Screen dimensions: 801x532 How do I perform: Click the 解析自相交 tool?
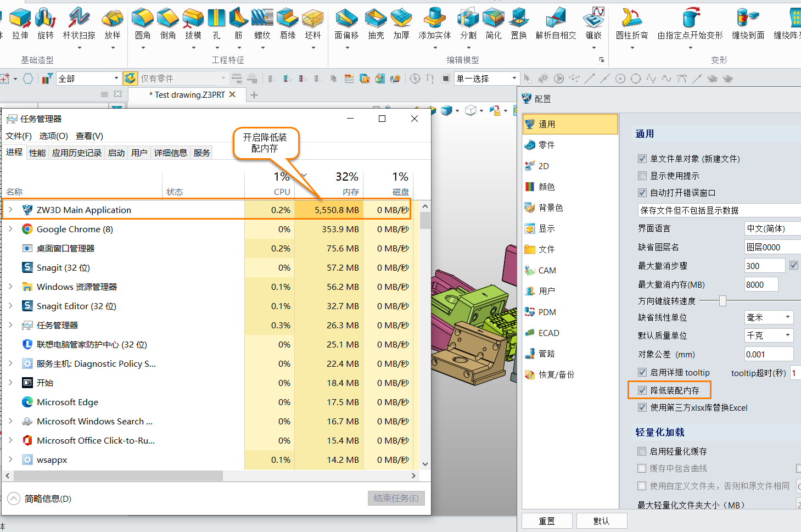click(x=556, y=24)
